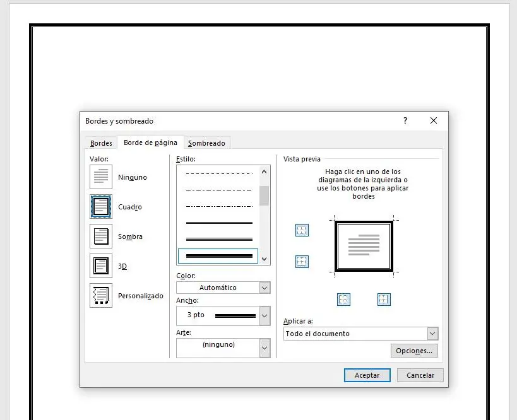Click the page preview diagram
517x420 pixels.
coord(364,246)
